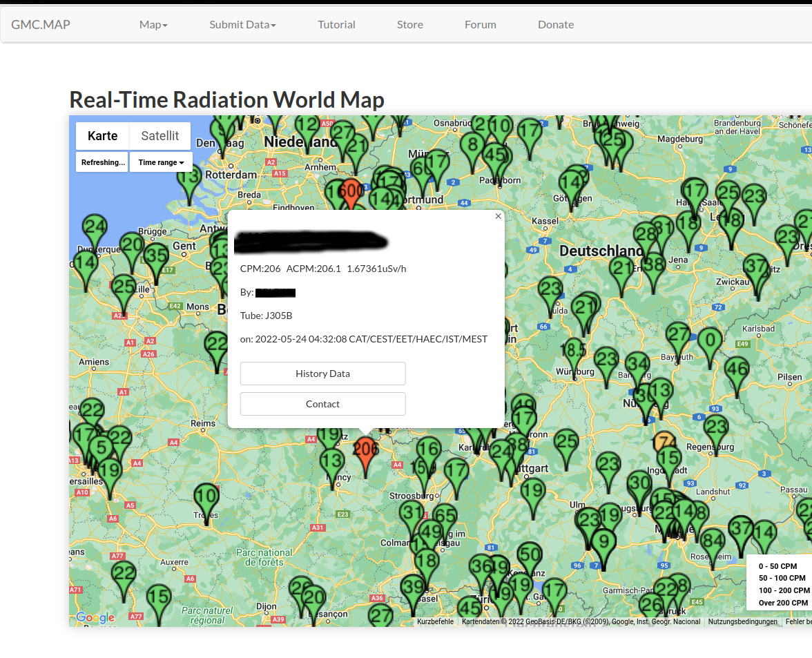Click the 50 - 100 CPM legend entry

782,579
